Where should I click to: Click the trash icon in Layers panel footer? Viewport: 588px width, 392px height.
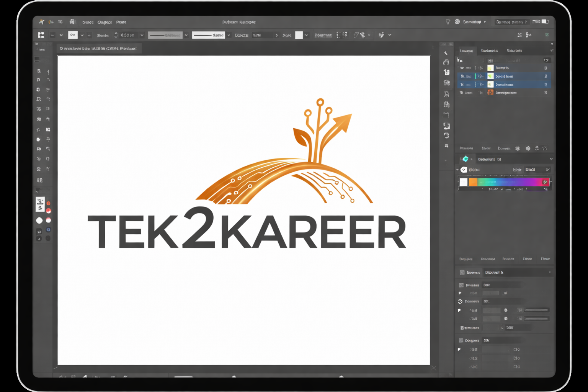coord(545,148)
